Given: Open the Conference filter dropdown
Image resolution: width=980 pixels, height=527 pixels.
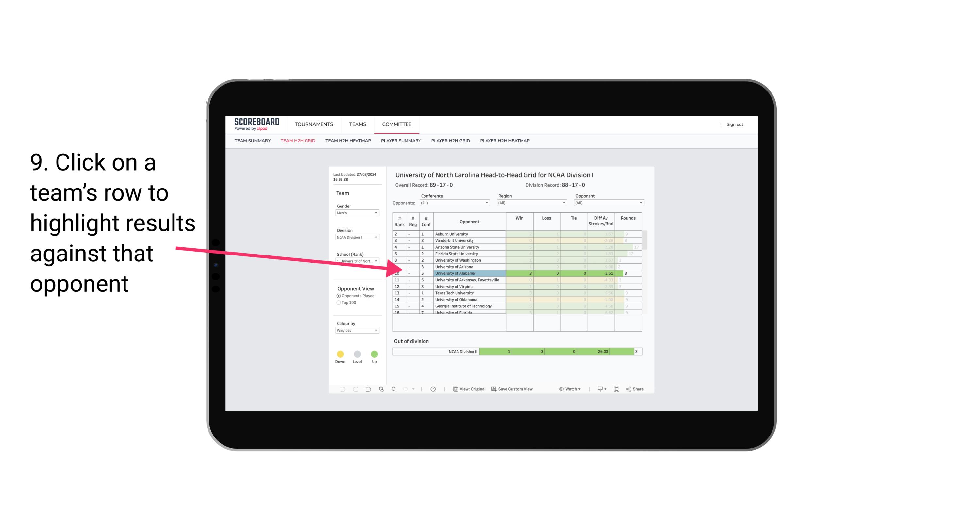Looking at the screenshot, I should click(486, 203).
